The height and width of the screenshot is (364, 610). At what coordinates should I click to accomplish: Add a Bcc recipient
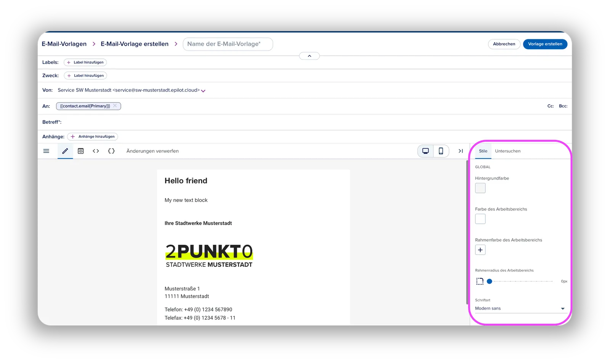pos(563,106)
